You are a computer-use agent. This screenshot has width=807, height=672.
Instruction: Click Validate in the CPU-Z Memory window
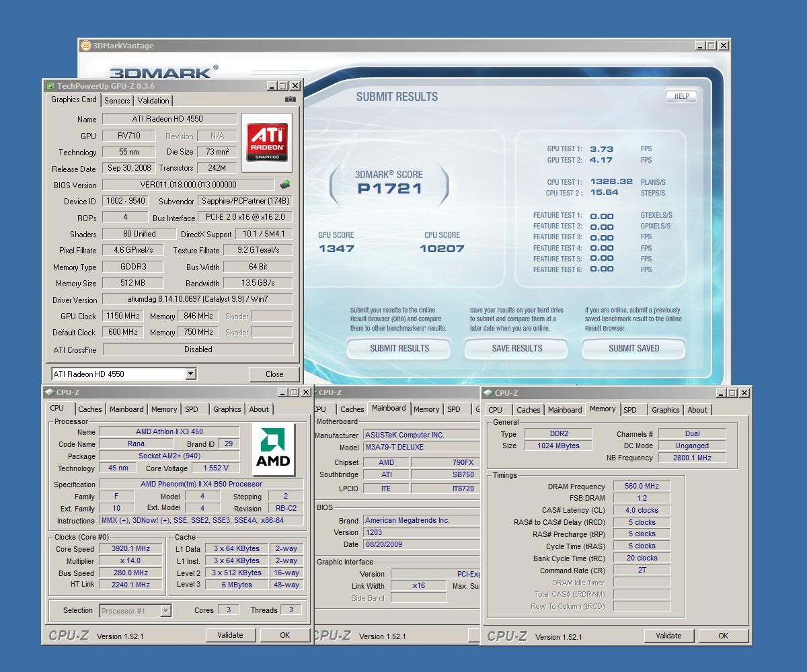tap(669, 636)
